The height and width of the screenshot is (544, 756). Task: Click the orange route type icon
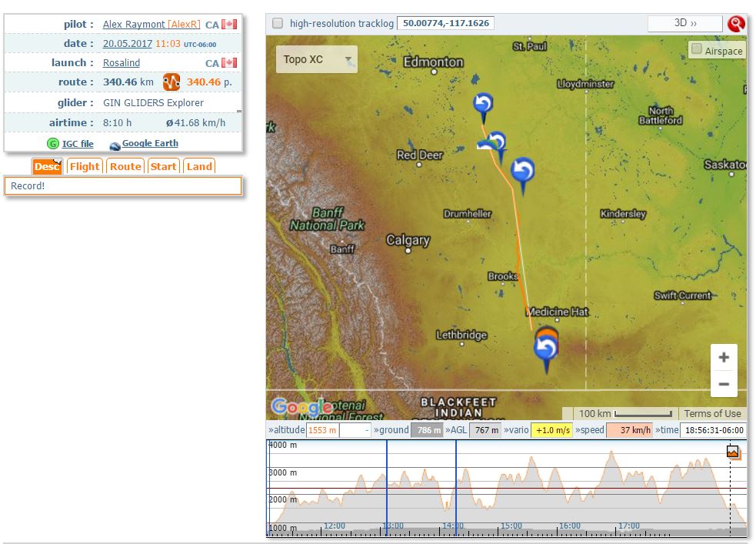click(172, 82)
